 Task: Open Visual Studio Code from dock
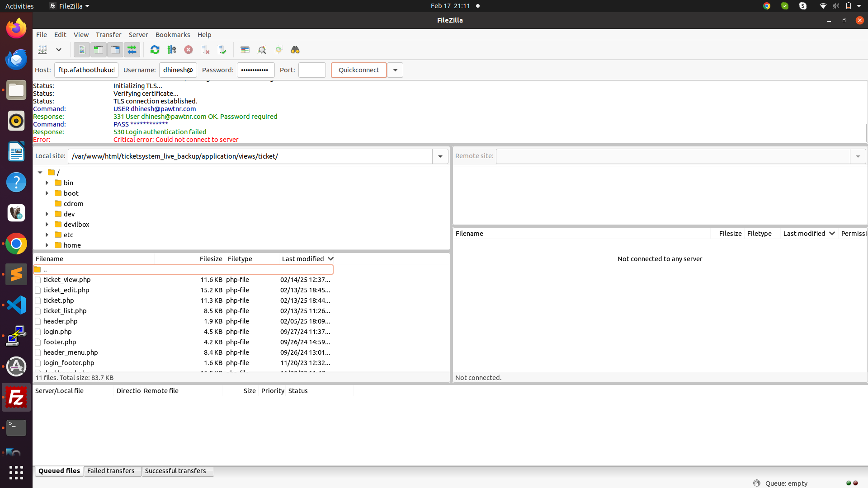pyautogui.click(x=16, y=305)
